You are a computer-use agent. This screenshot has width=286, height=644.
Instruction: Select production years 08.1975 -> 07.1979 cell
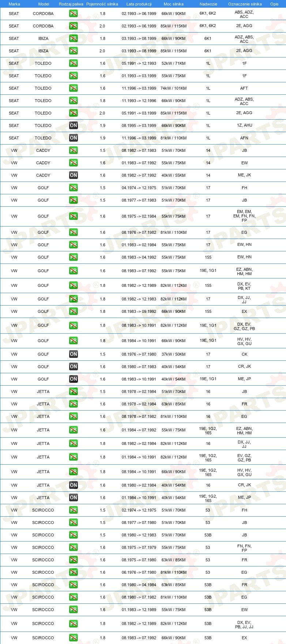[x=139, y=547]
